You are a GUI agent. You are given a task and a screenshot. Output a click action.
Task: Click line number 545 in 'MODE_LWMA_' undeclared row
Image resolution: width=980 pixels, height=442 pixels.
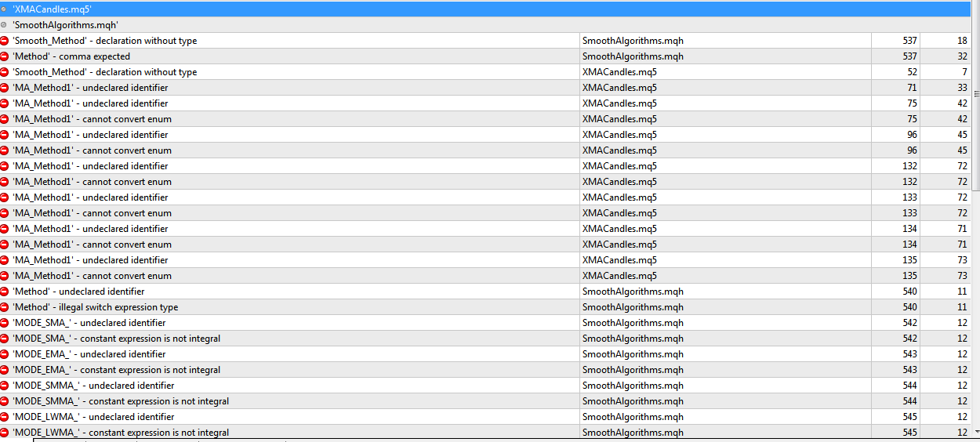[909, 416]
